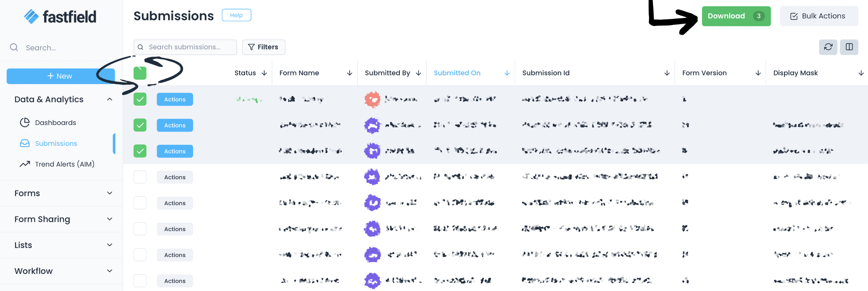Check the fourth submission row checkbox
The image size is (868, 291).
pyautogui.click(x=140, y=177)
